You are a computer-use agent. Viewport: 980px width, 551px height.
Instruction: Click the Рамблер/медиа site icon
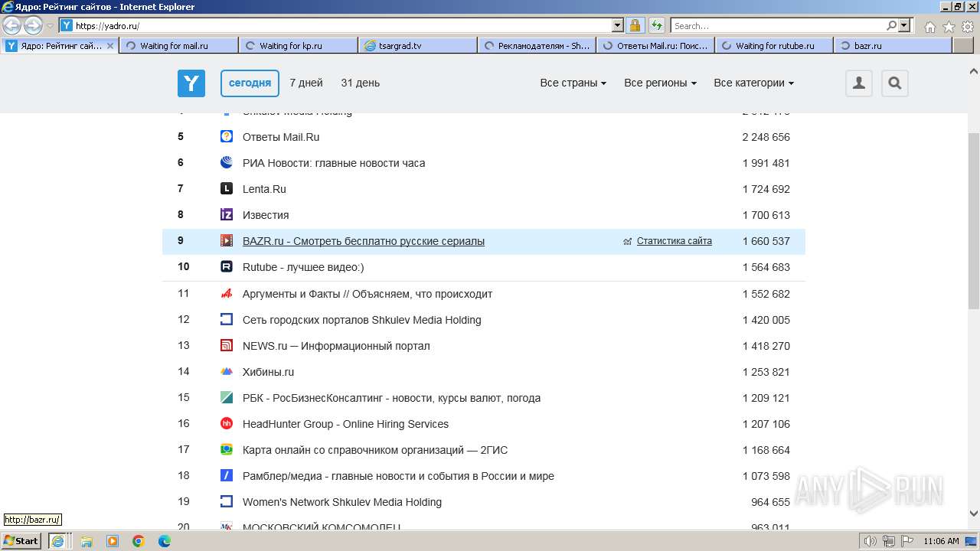coord(227,476)
